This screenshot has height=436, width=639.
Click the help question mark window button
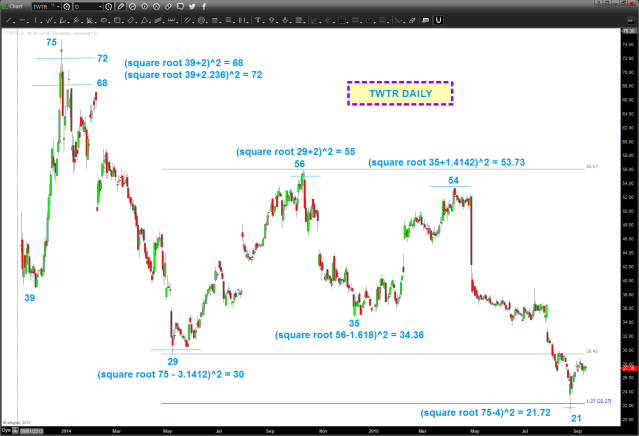(599, 3)
